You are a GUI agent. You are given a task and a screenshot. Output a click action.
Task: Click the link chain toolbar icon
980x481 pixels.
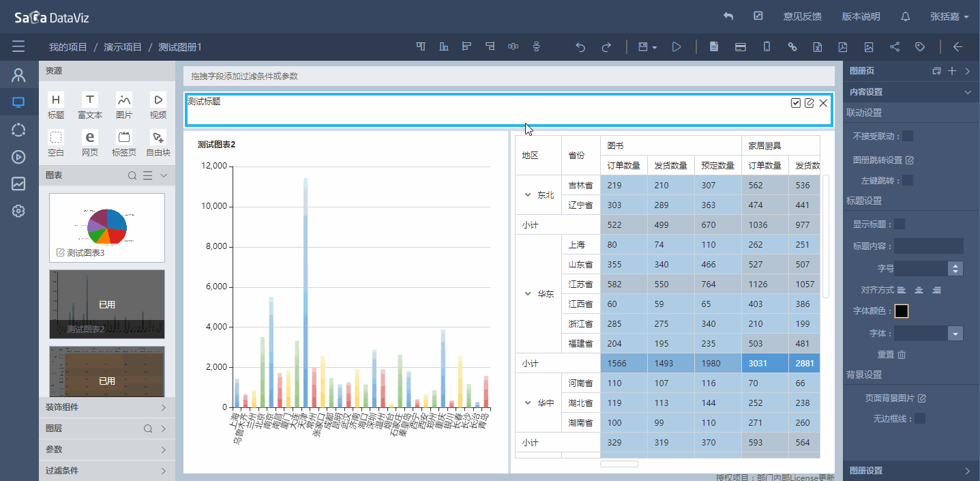point(792,47)
